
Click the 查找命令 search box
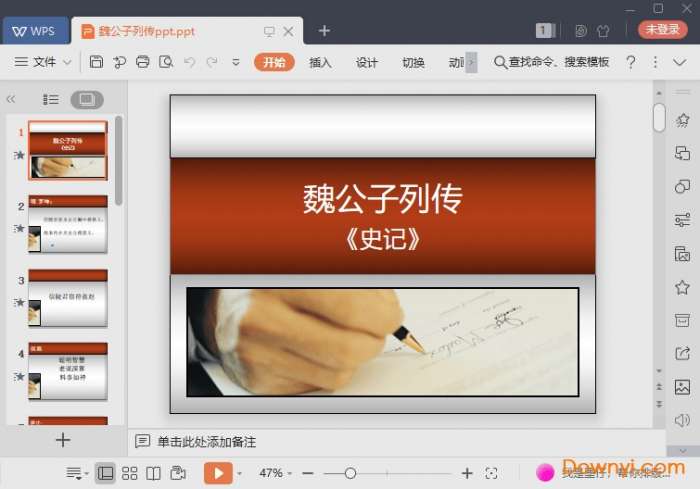(552, 62)
